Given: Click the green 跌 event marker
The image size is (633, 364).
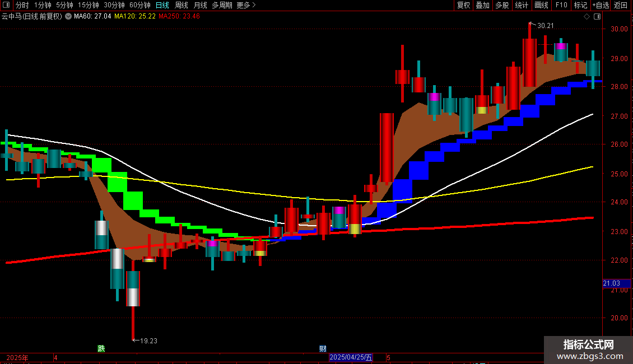Looking at the screenshot, I should [x=101, y=348].
